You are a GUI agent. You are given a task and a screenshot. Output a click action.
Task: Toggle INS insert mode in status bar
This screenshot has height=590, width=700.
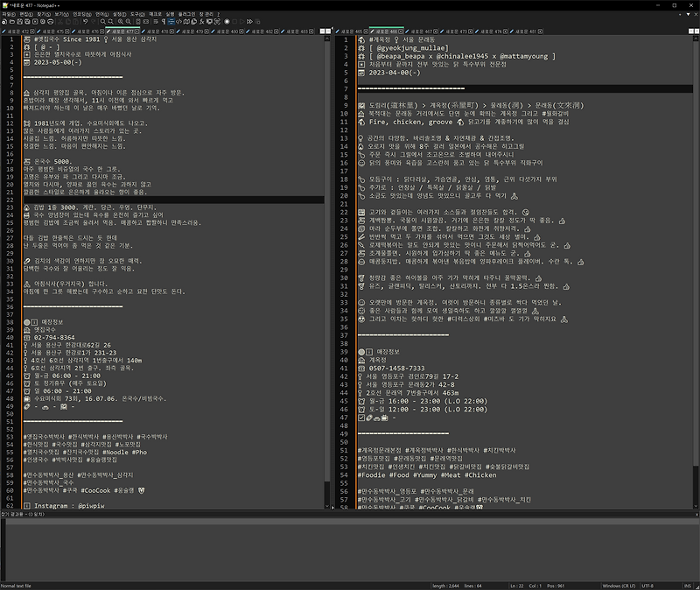click(x=688, y=586)
